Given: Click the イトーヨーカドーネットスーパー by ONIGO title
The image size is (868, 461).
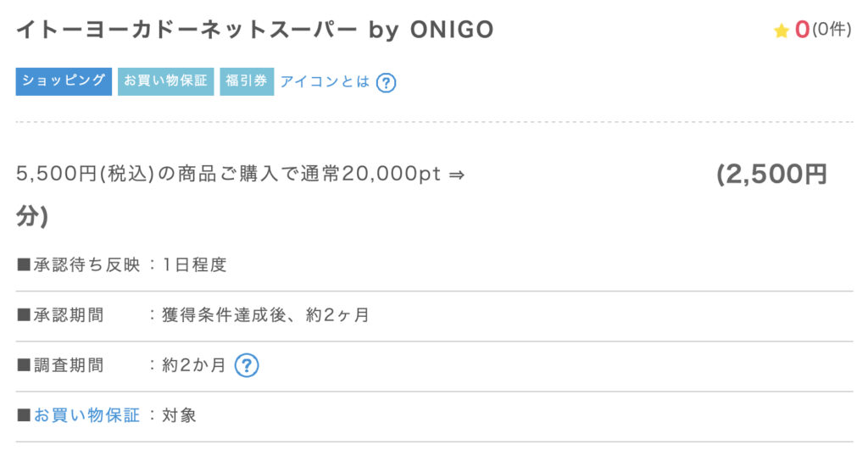Looking at the screenshot, I should pyautogui.click(x=254, y=30).
